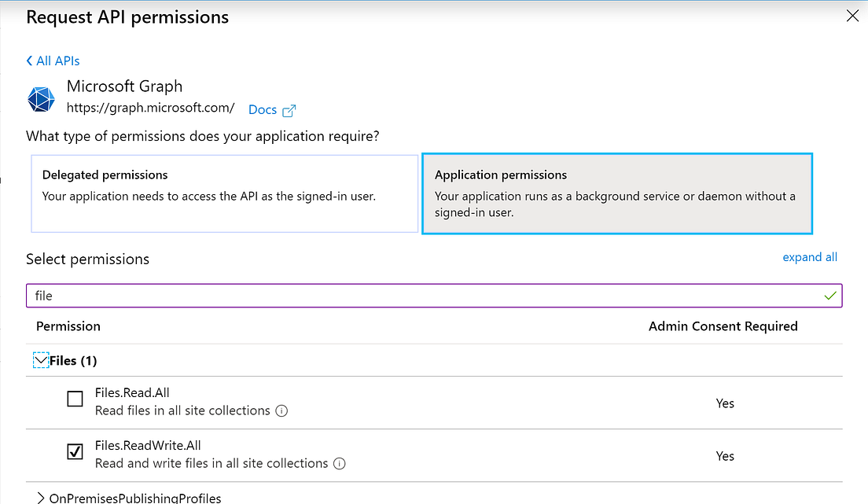Select the Delegated permissions option
868x504 pixels.
click(x=224, y=193)
